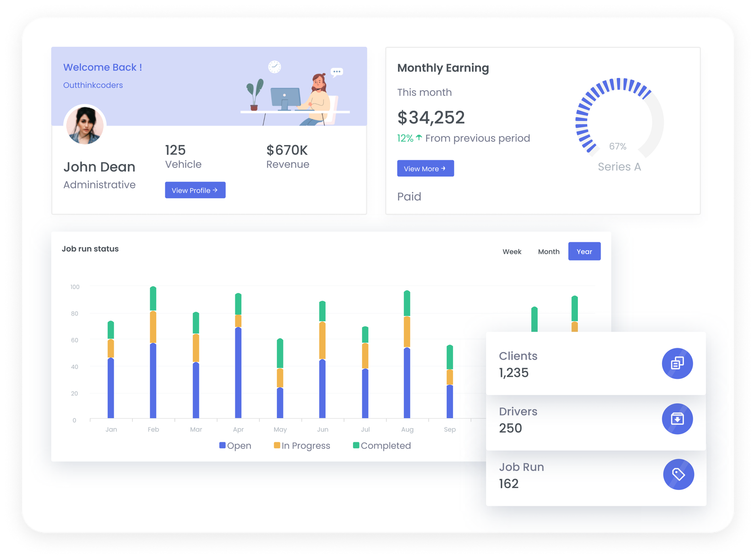Toggle the Open legend item
Viewport: 756px width, 559px height.
235,446
